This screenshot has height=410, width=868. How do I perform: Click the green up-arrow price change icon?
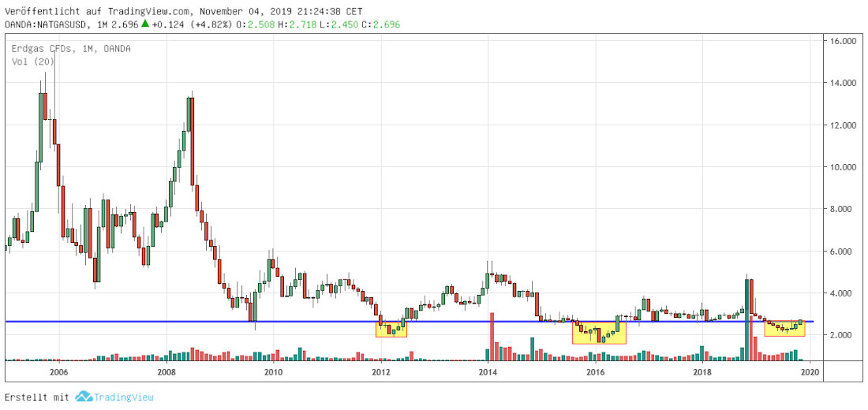pyautogui.click(x=144, y=24)
